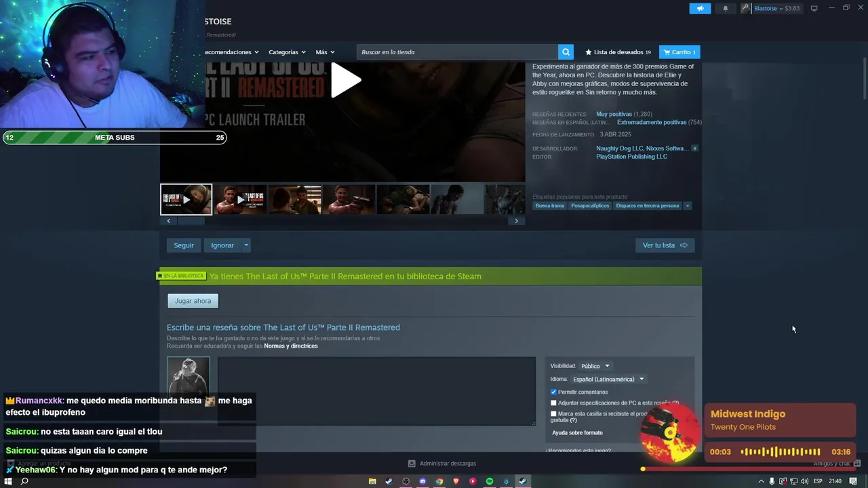Screen dimensions: 868x488
Task: Select first trailer thumbnail in media strip
Action: 186,199
